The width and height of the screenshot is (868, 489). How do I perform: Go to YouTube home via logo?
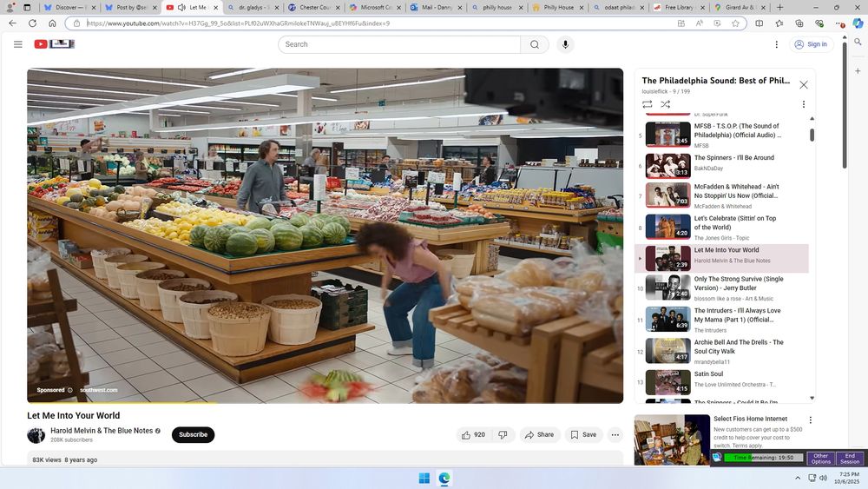(x=54, y=43)
